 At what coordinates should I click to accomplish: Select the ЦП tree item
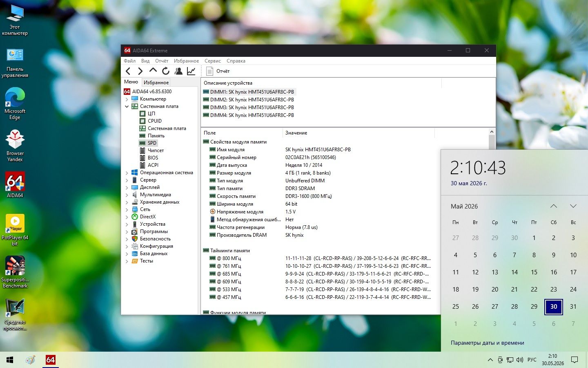(x=151, y=114)
